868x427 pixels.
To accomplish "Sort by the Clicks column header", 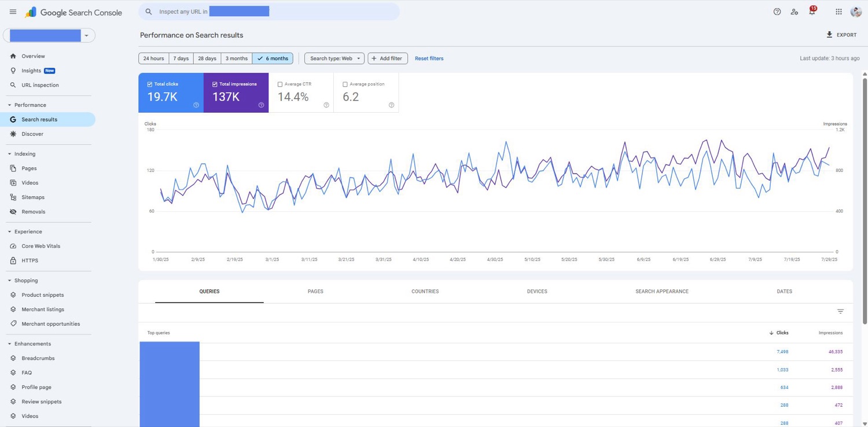I will click(x=779, y=333).
